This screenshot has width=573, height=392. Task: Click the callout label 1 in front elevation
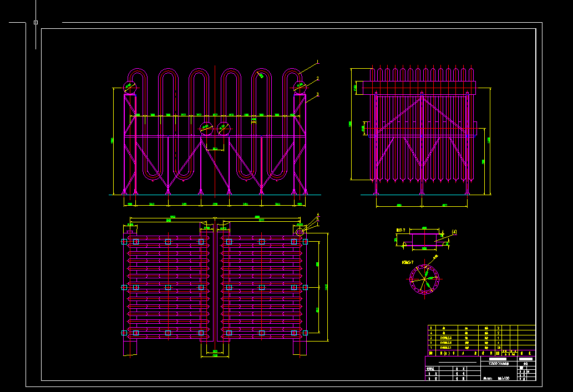[x=318, y=62]
